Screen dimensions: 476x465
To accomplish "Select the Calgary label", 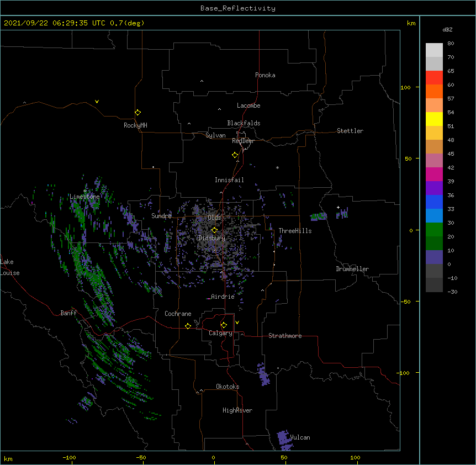I will tap(220, 333).
